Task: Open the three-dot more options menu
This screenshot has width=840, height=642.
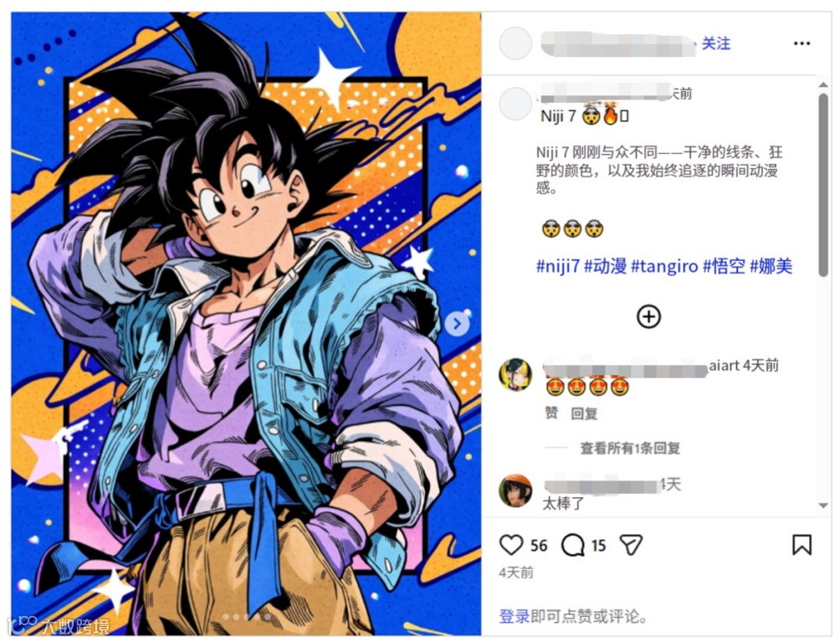Action: pyautogui.click(x=802, y=44)
